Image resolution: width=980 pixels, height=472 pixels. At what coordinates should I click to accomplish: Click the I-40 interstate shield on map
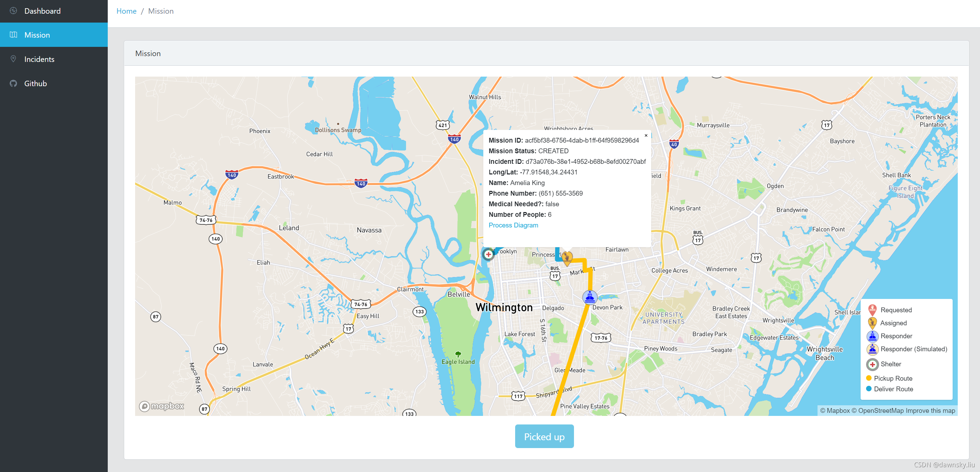click(x=674, y=144)
